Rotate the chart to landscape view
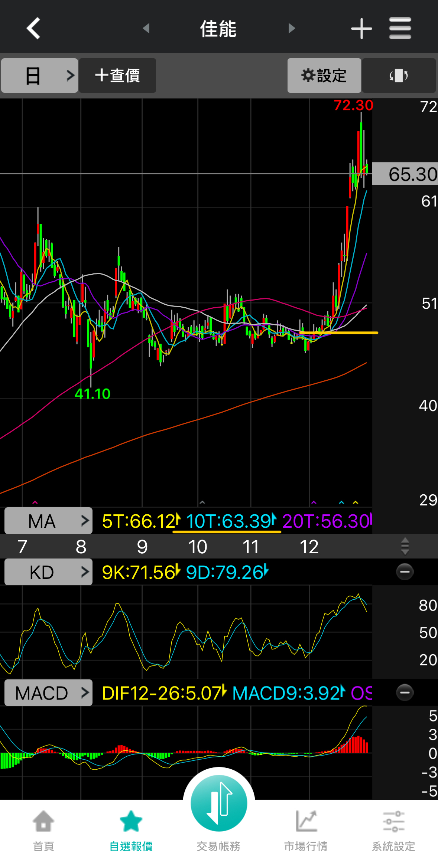This screenshot has width=438, height=868. pyautogui.click(x=399, y=76)
